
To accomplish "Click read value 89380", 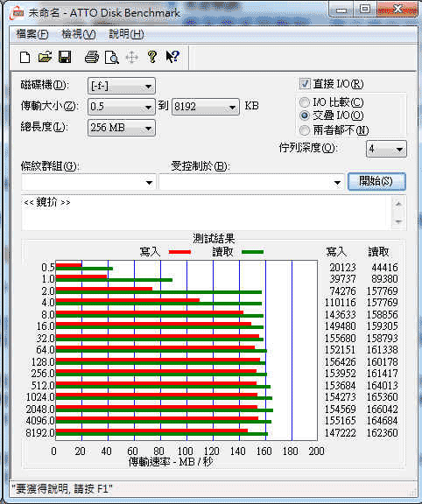I will pyautogui.click(x=384, y=279).
